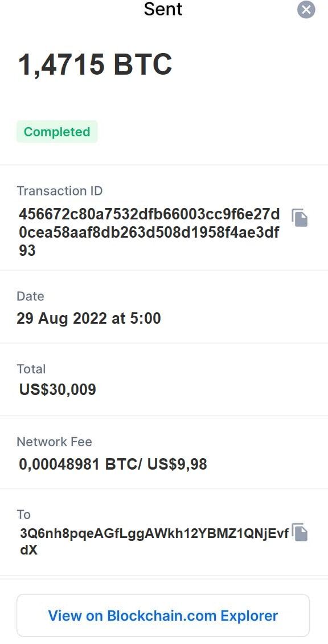Viewport: 328px width, 644px height.
Task: Click the Network Fee label
Action: coord(54,442)
